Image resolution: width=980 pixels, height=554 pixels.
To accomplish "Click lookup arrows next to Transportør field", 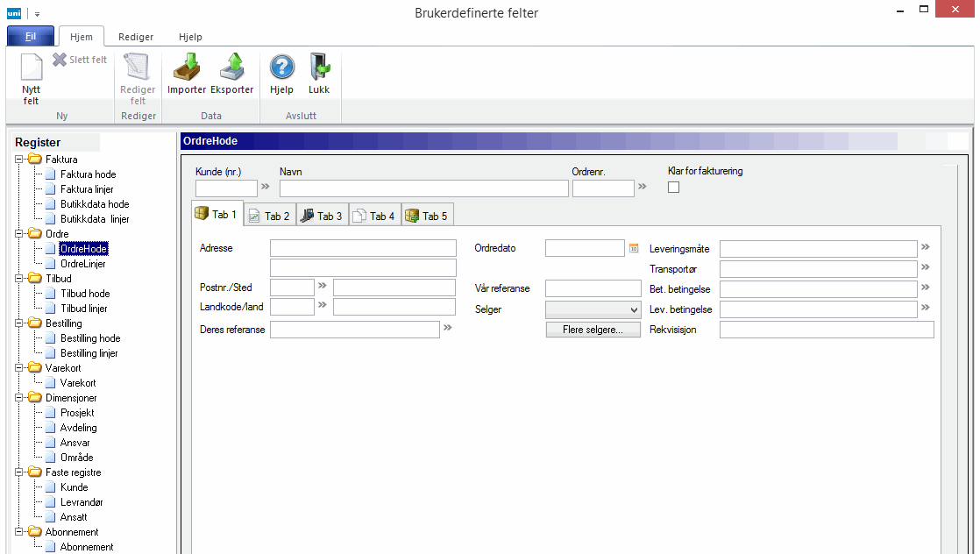I will [924, 267].
